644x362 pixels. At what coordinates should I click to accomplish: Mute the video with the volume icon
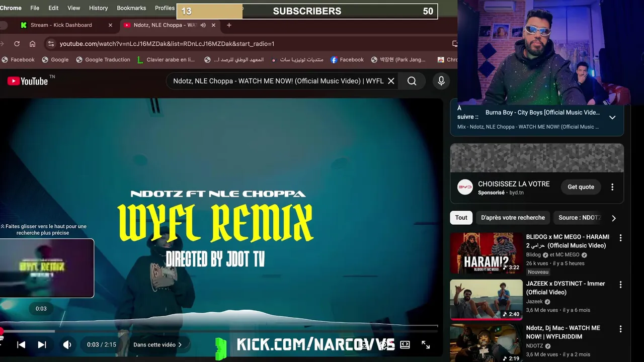(x=67, y=344)
